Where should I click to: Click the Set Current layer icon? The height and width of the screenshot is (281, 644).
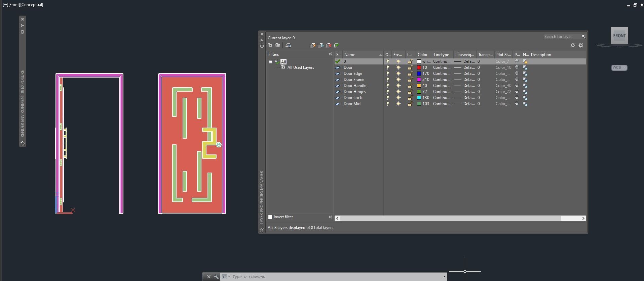[336, 45]
